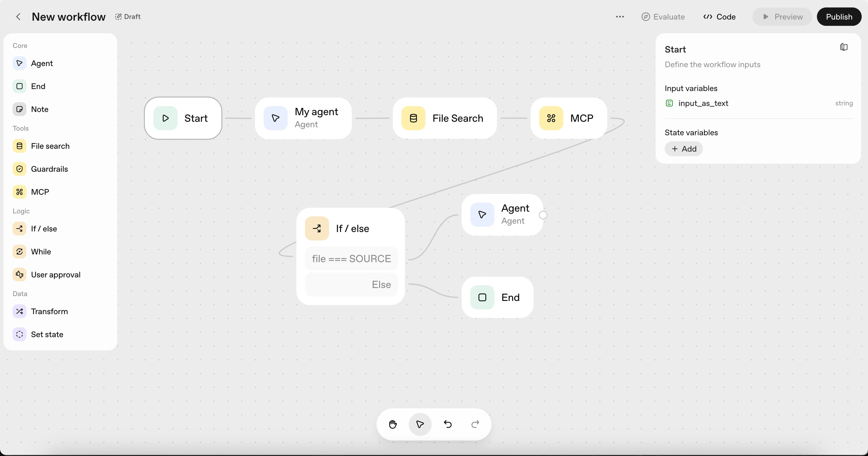
Task: Open the three-dots more options menu
Action: click(x=620, y=17)
